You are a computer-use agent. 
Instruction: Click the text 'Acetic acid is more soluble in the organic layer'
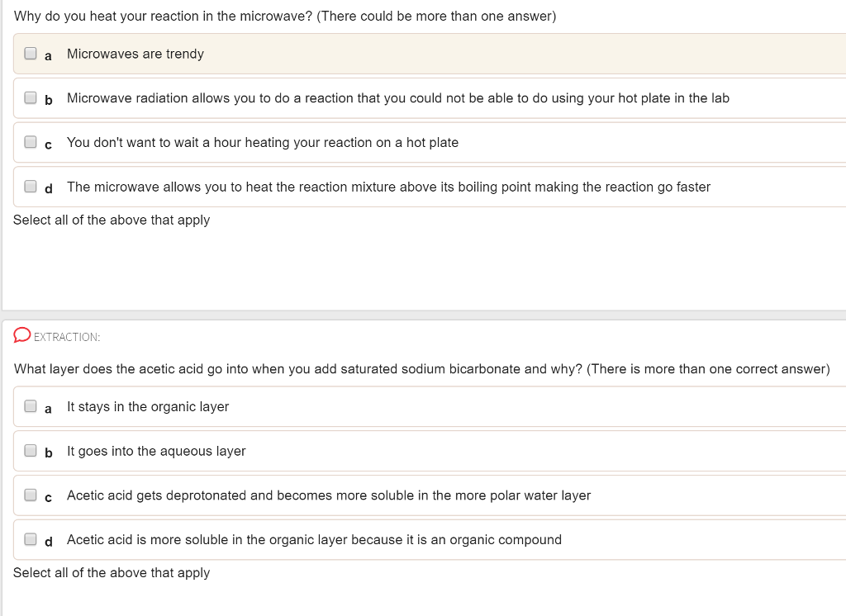pos(314,540)
